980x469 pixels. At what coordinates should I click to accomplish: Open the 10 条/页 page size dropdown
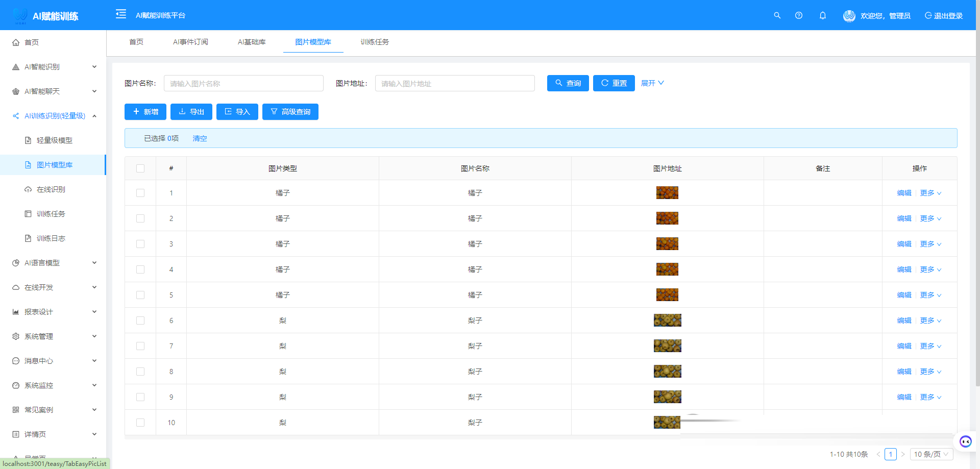coord(931,454)
